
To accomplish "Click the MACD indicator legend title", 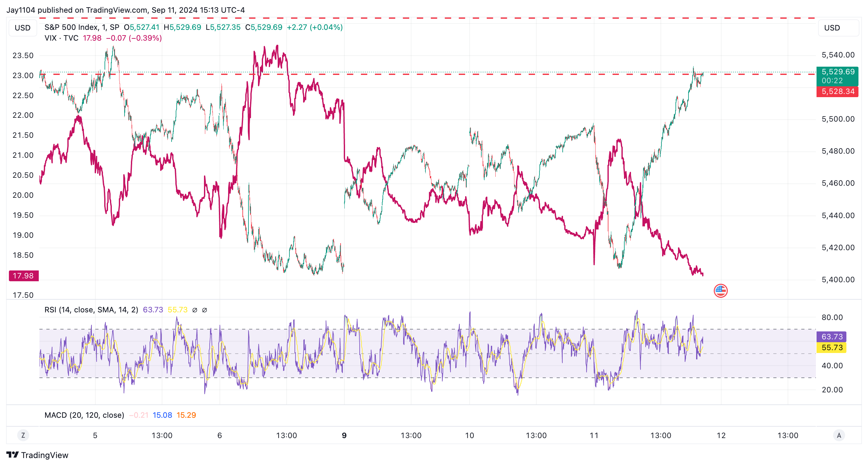I will 84,415.
